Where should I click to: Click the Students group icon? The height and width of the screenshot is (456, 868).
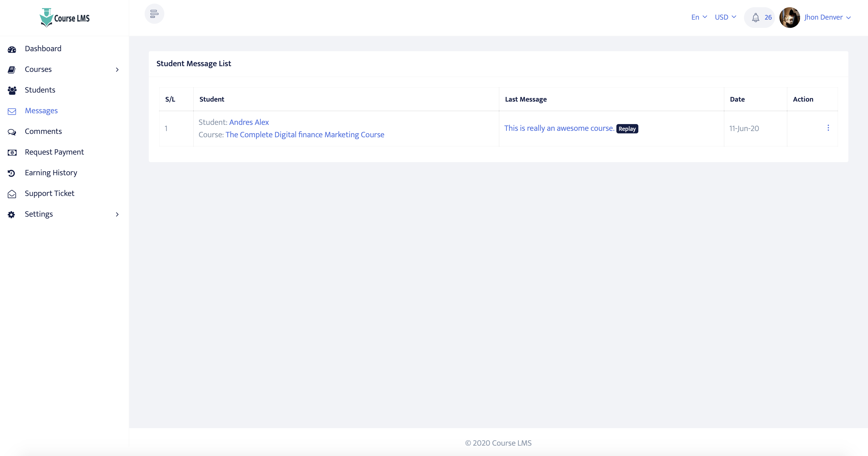click(12, 90)
